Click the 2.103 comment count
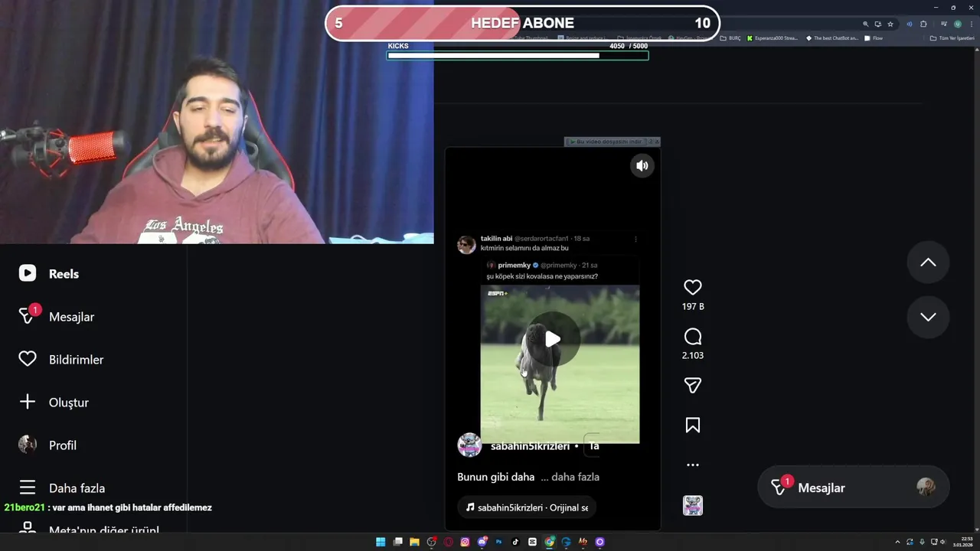Viewport: 980px width, 551px height. (x=693, y=355)
